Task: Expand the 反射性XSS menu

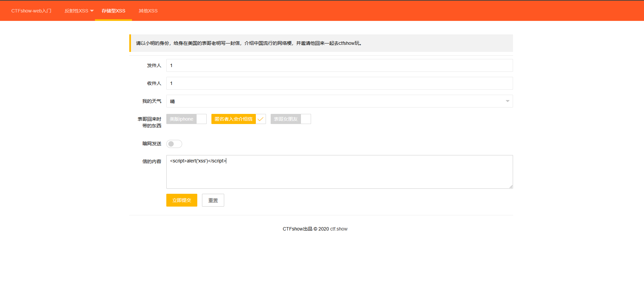Action: point(76,11)
